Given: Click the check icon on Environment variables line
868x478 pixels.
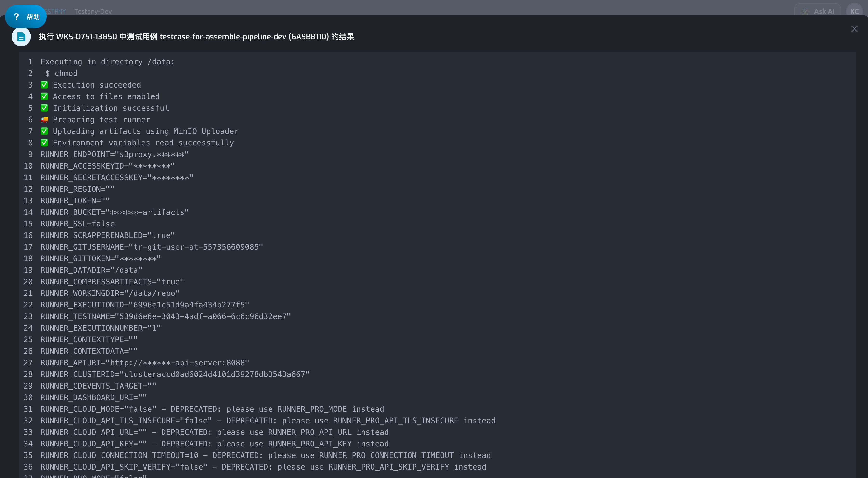Looking at the screenshot, I should coord(44,143).
